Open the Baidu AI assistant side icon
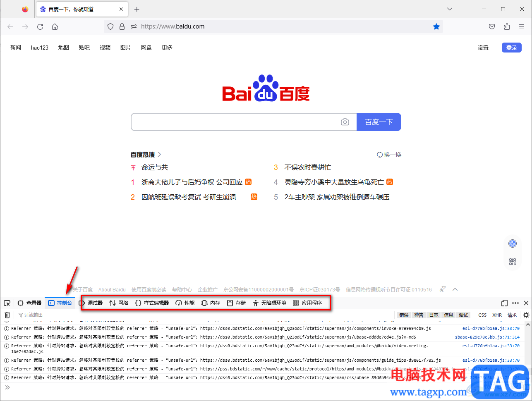 pos(513,243)
